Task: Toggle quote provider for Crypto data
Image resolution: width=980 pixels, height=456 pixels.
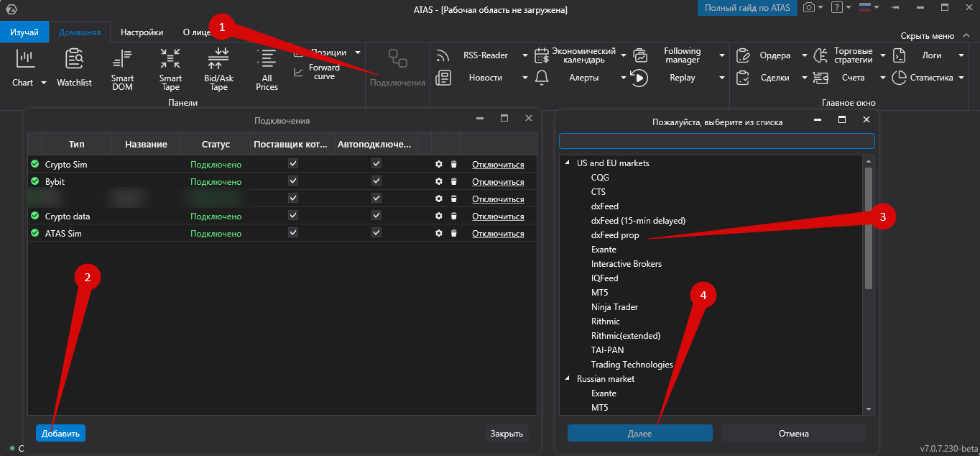Action: point(292,216)
